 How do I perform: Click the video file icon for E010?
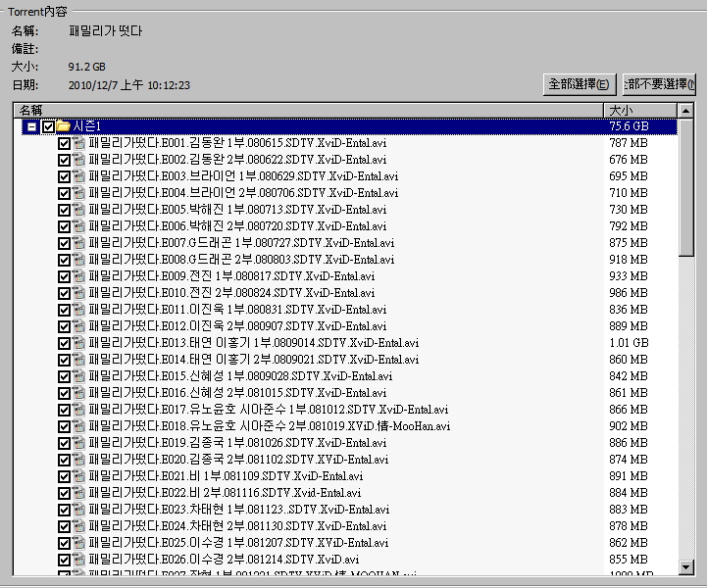pos(78,293)
